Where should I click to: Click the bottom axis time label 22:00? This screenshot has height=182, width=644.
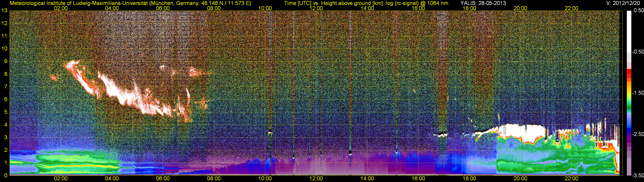[x=571, y=179]
